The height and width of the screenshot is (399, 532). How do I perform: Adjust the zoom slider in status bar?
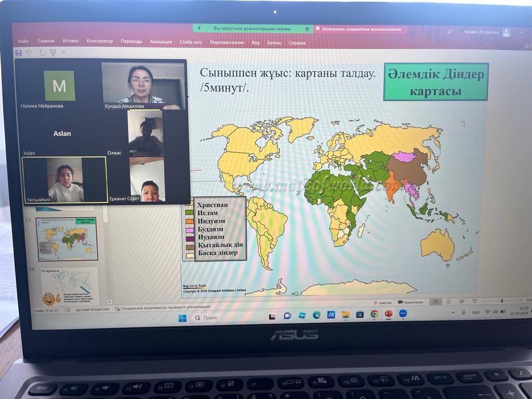click(x=501, y=301)
